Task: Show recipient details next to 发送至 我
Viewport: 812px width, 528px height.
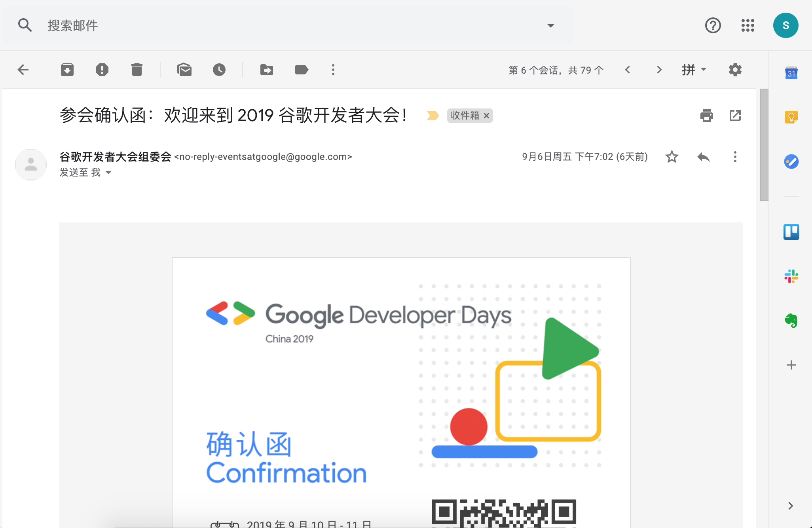Action: click(108, 173)
